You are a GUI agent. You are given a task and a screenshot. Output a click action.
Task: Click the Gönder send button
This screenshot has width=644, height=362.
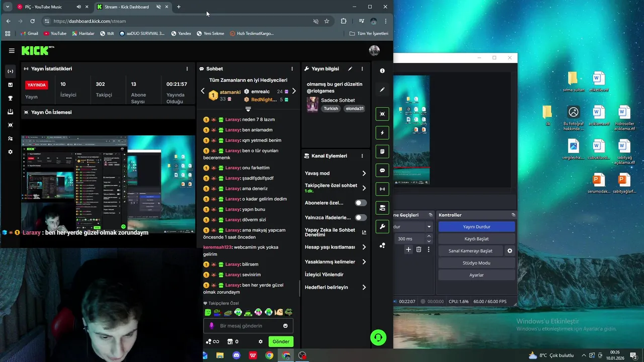(x=281, y=341)
